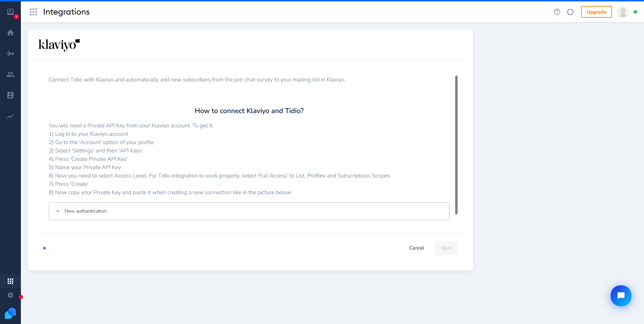
Task: Click step '5) Name your Private API Key'
Action: pos(85,167)
